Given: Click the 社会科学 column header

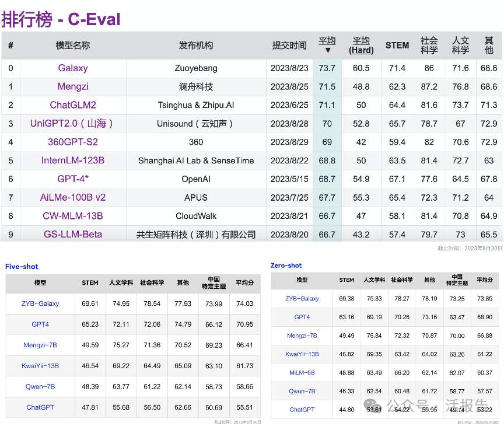Looking at the screenshot, I should click(429, 46).
